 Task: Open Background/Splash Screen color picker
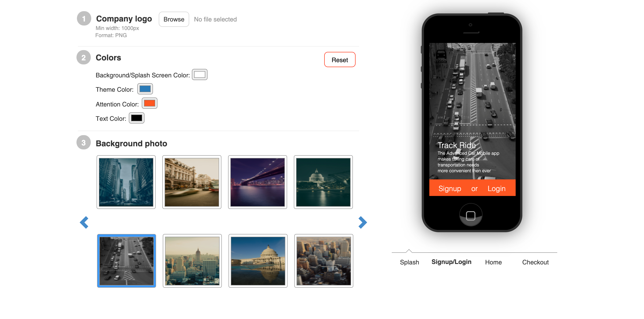[x=199, y=74]
